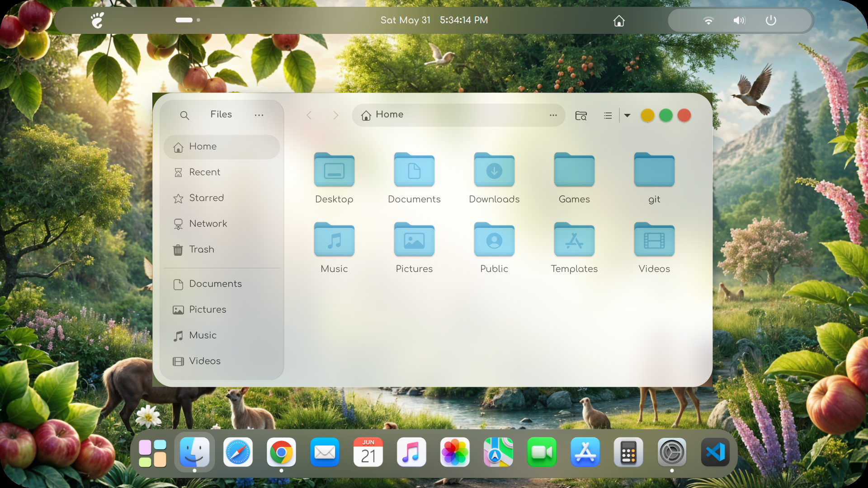Open Finder from the dock
This screenshot has height=488, width=868.
tap(194, 452)
